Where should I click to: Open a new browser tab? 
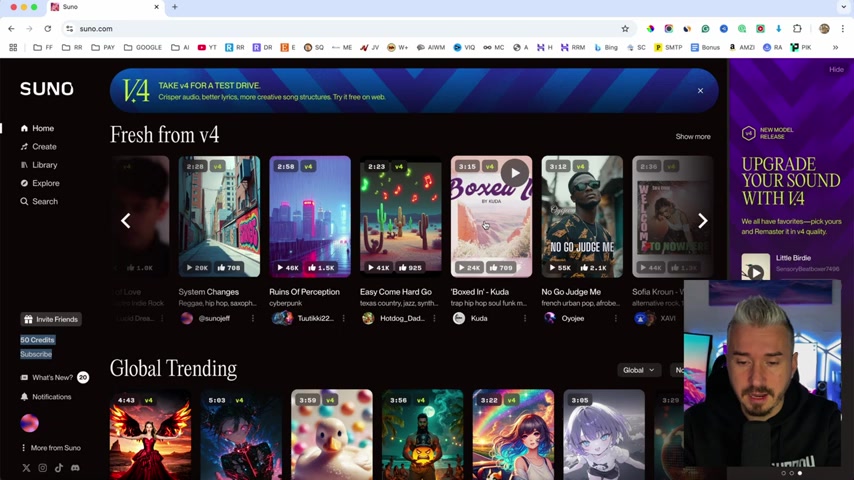pos(175,7)
